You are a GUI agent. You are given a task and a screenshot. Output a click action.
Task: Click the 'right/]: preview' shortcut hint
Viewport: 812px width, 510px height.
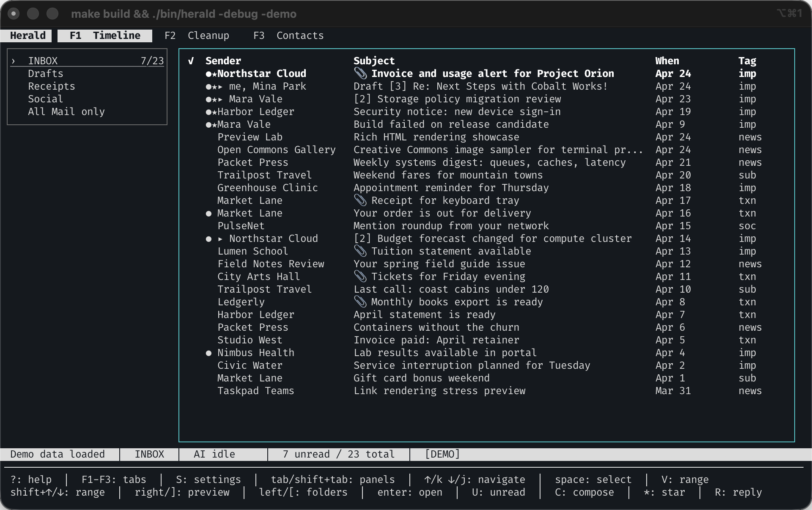(x=182, y=492)
